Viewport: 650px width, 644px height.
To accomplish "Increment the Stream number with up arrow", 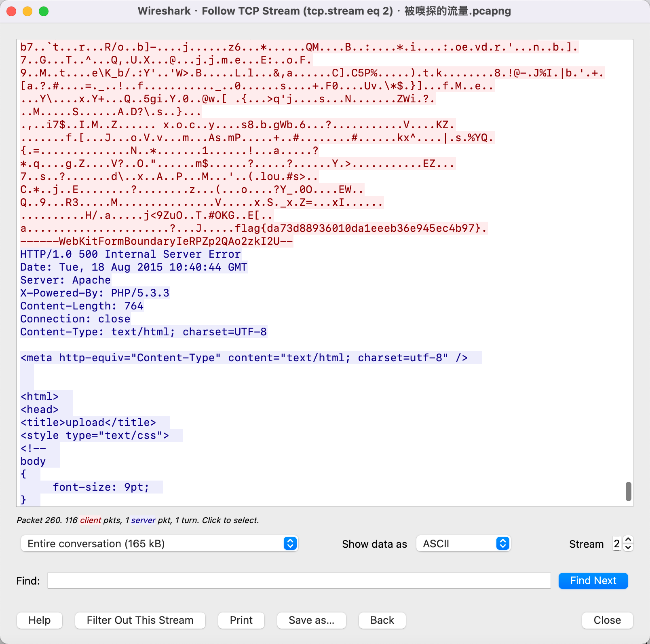I will 628,540.
